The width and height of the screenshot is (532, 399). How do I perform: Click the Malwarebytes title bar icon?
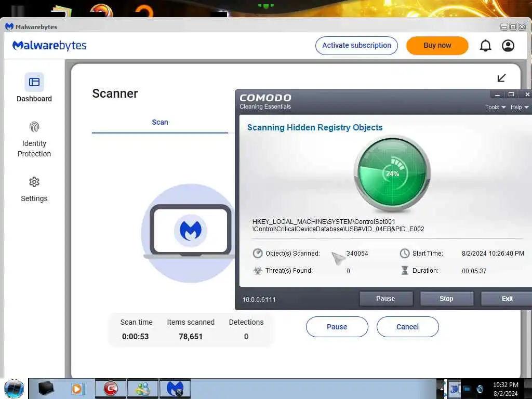tap(9, 26)
